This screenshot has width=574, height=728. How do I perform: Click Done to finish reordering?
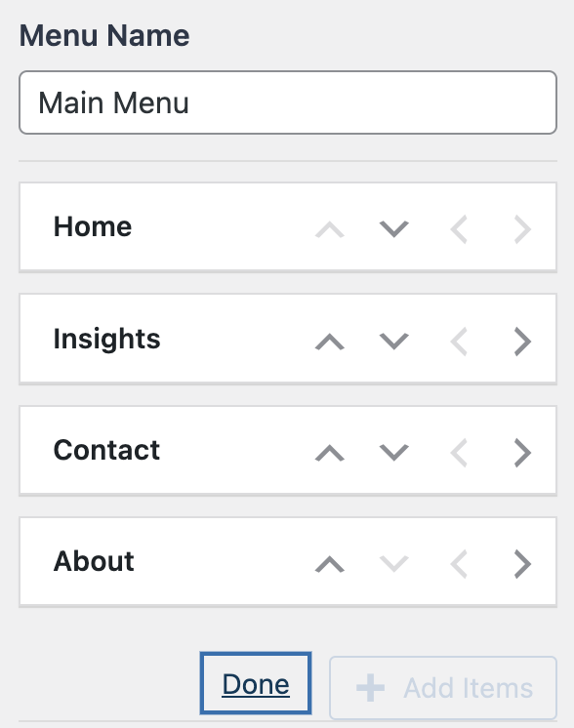click(x=256, y=683)
